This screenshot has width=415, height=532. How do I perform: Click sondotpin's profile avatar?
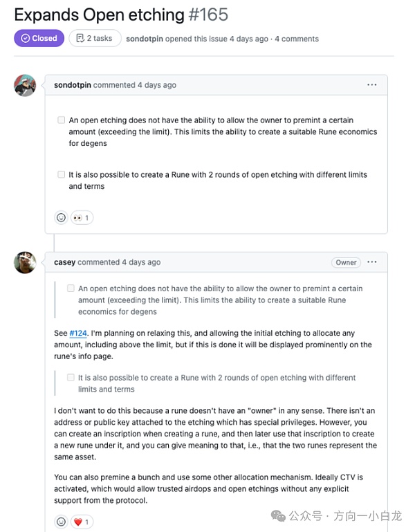point(25,85)
